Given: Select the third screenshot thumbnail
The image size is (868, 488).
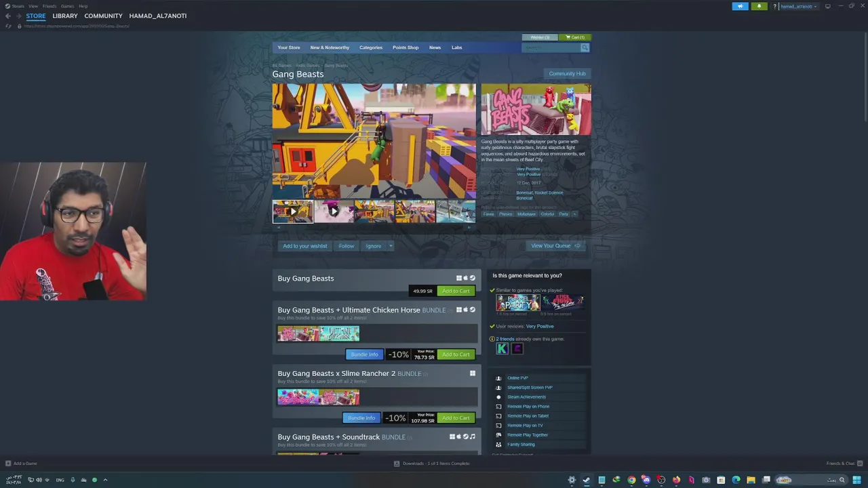Looking at the screenshot, I should tap(374, 211).
